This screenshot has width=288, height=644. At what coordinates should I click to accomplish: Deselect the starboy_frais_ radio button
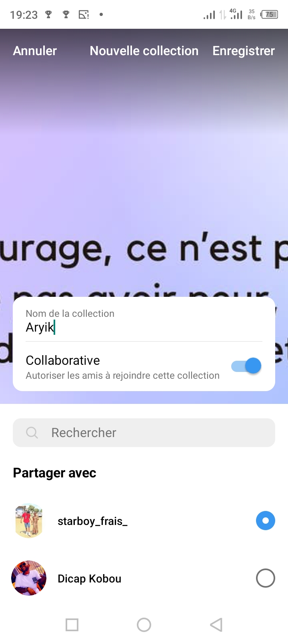(265, 521)
